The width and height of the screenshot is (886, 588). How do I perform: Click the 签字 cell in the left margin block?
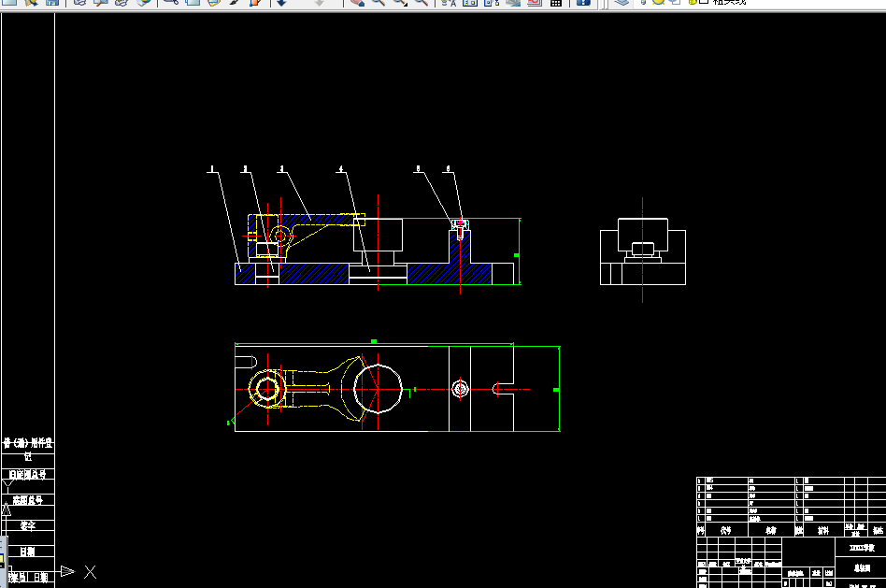pyautogui.click(x=28, y=525)
